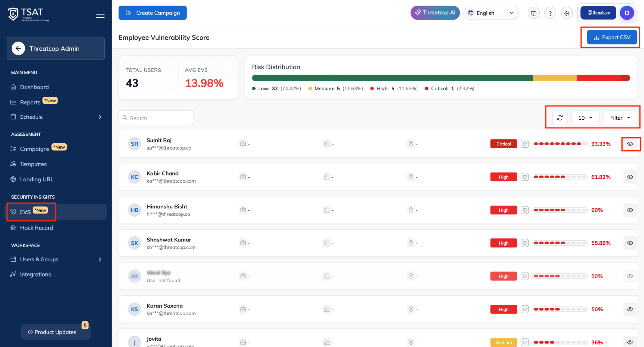Open the documentation book icon
Viewport: 644px width, 347px height.
pyautogui.click(x=534, y=13)
